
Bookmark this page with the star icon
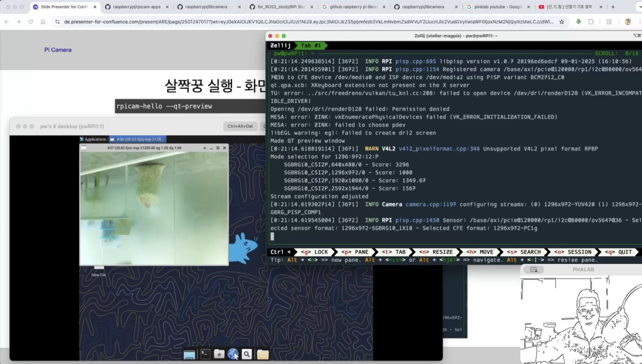tap(562, 22)
